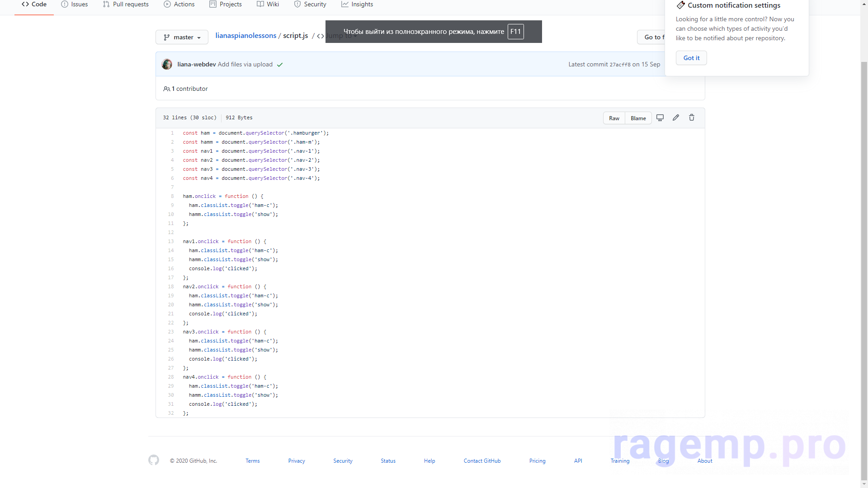
Task: Open the Training footer link
Action: (x=620, y=461)
